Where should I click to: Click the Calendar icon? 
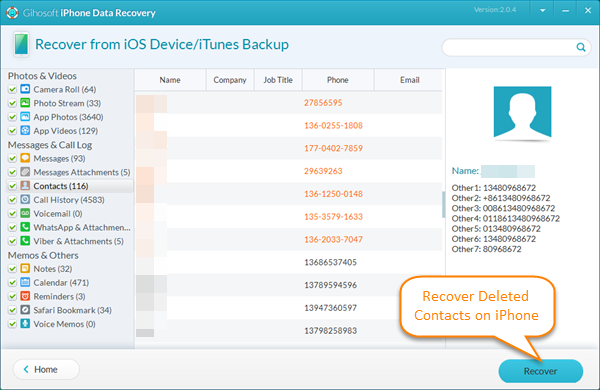[x=25, y=282]
